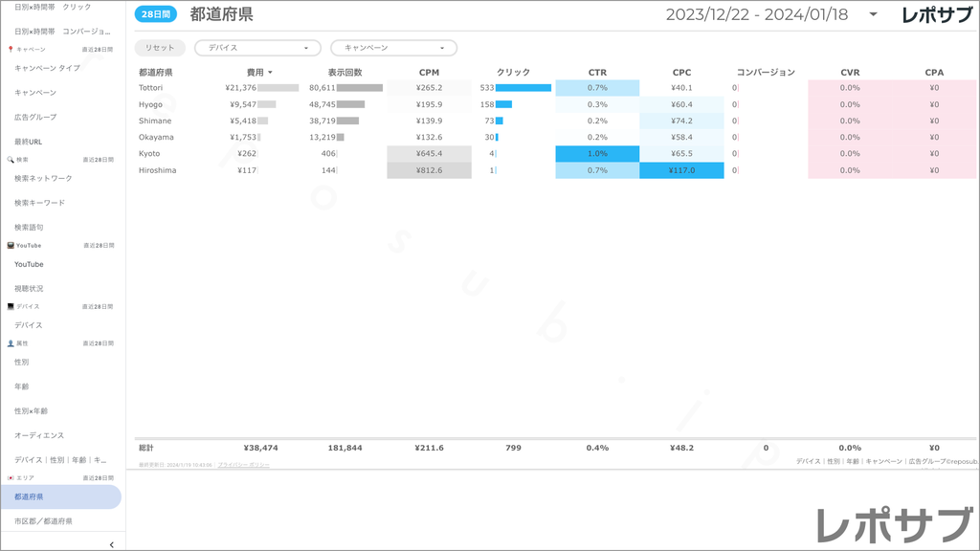The width and height of the screenshot is (980, 551).
Task: Click the person icon beside 属性 section
Action: pos(11,342)
